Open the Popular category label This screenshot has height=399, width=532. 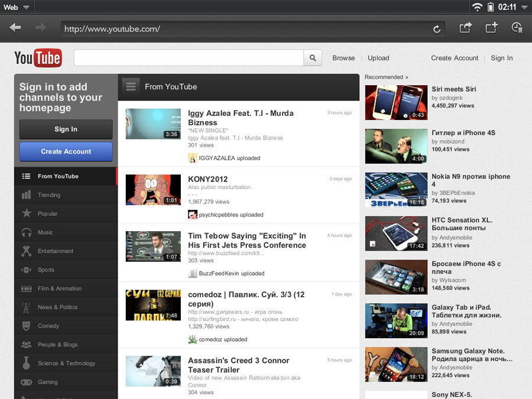click(x=47, y=214)
